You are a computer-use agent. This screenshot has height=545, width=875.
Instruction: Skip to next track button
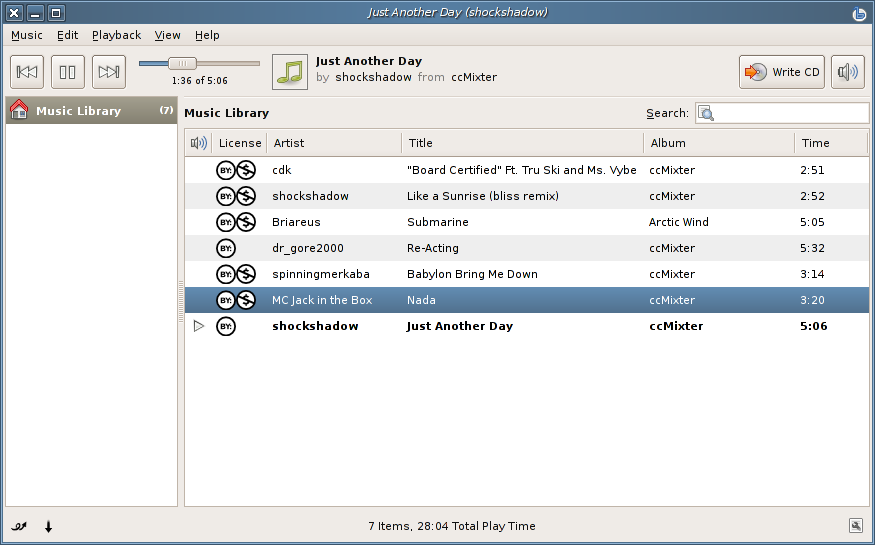tap(109, 72)
